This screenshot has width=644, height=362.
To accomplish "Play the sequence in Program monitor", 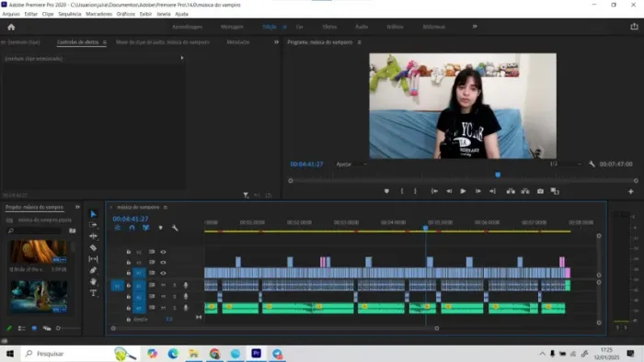I will click(463, 191).
